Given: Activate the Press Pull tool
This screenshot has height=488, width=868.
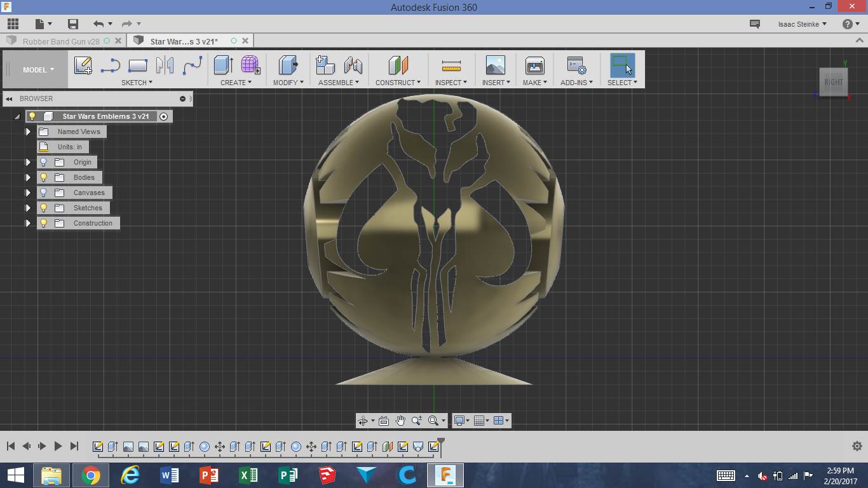Looking at the screenshot, I should (288, 65).
